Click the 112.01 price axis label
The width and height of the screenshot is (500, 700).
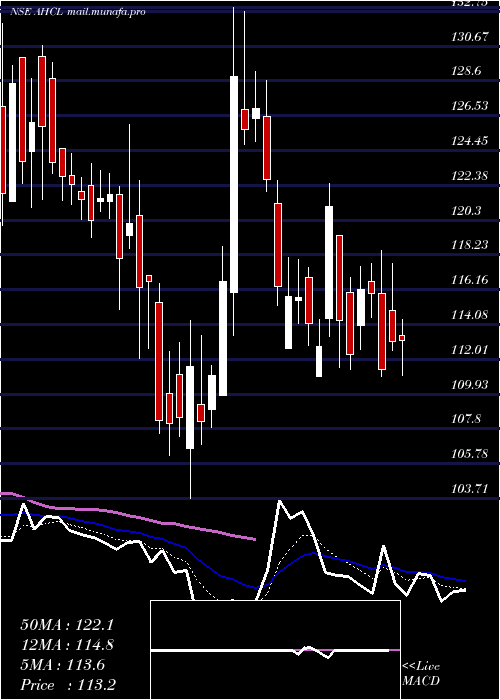[470, 349]
